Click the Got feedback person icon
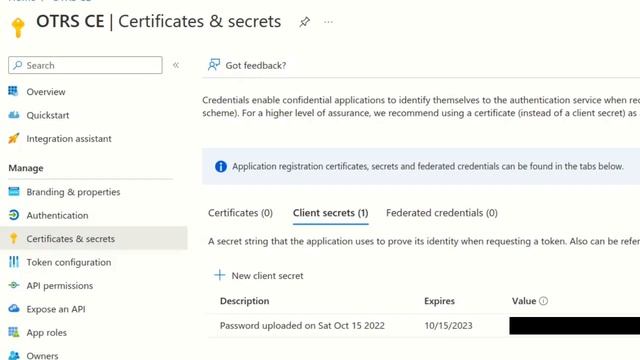Viewport: 640px width, 360px height. (214, 64)
